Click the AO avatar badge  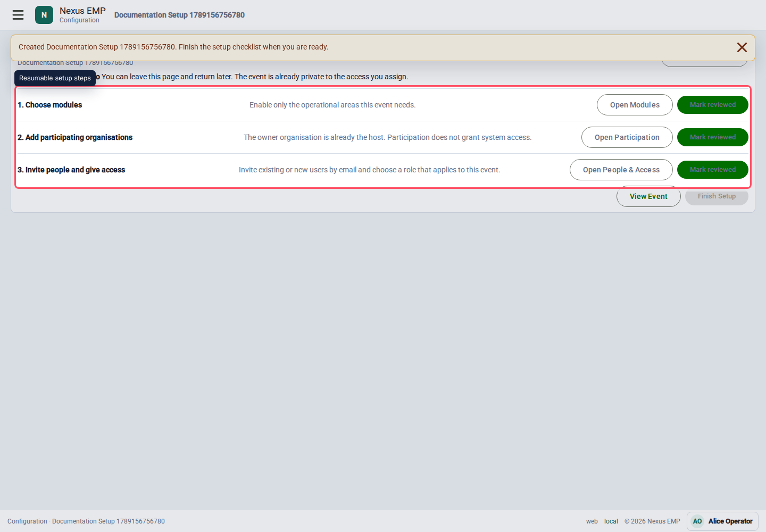click(697, 521)
